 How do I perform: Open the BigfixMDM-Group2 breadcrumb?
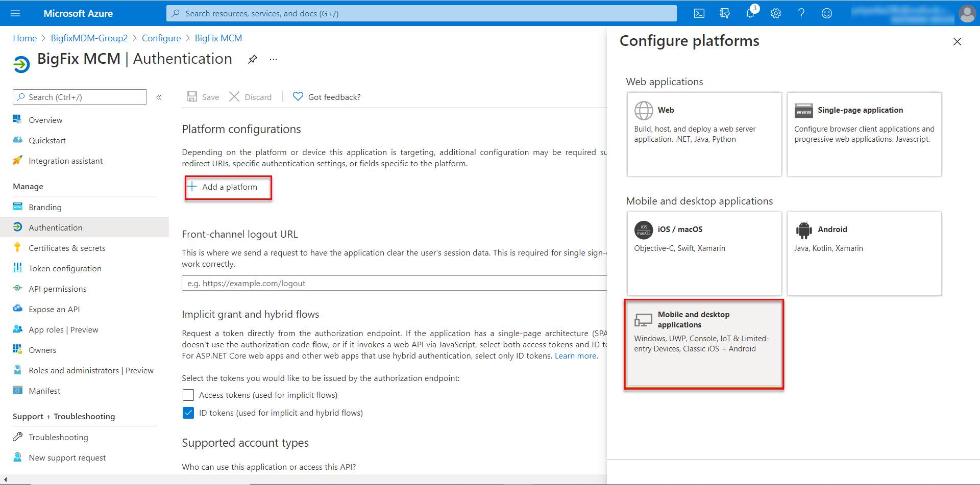point(89,38)
